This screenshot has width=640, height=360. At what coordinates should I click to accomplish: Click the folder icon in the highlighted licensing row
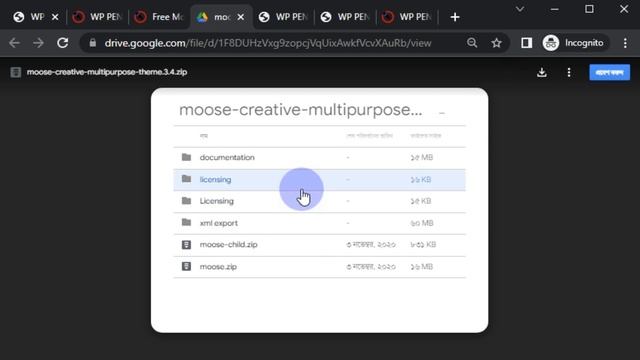pos(187,179)
